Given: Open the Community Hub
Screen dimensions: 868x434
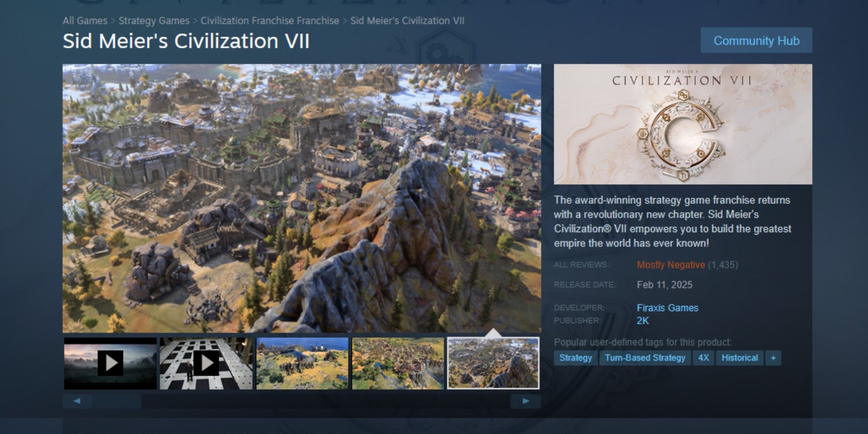Looking at the screenshot, I should pyautogui.click(x=756, y=40).
